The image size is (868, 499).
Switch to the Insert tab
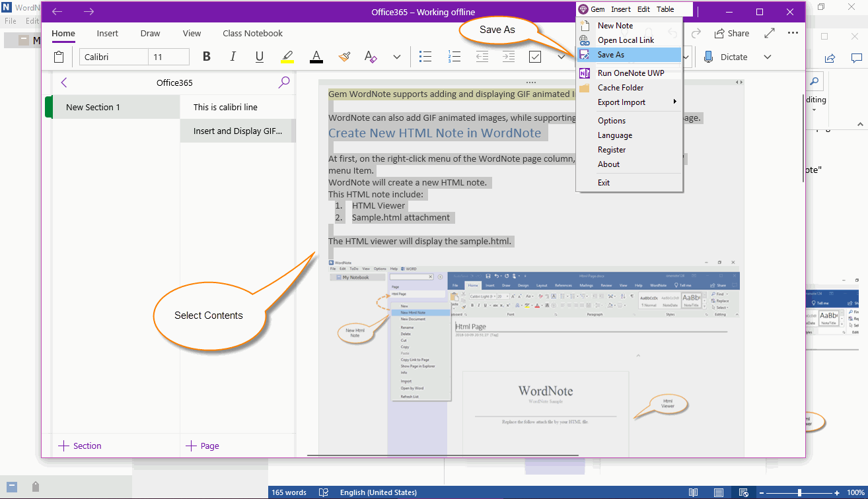[108, 33]
